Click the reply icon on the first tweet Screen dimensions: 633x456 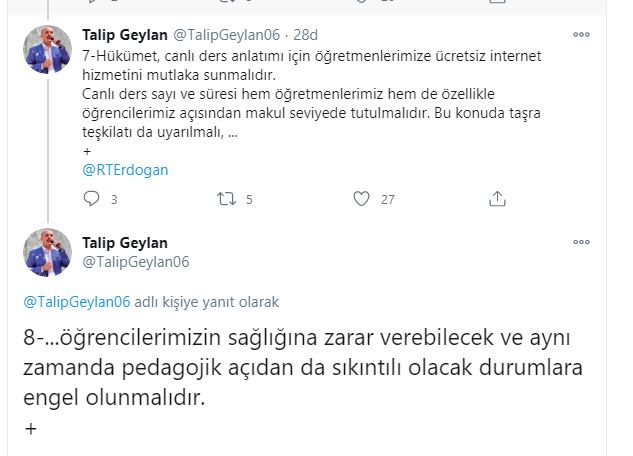92,199
